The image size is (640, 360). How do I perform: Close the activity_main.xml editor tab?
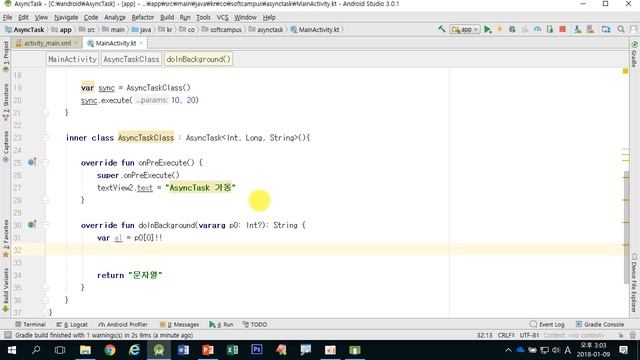tap(76, 43)
